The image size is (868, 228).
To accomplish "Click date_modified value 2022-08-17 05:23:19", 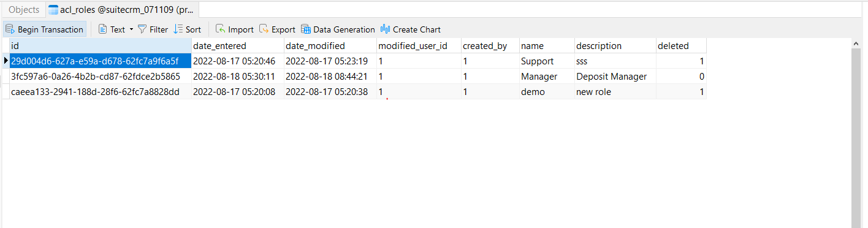I will [330, 61].
